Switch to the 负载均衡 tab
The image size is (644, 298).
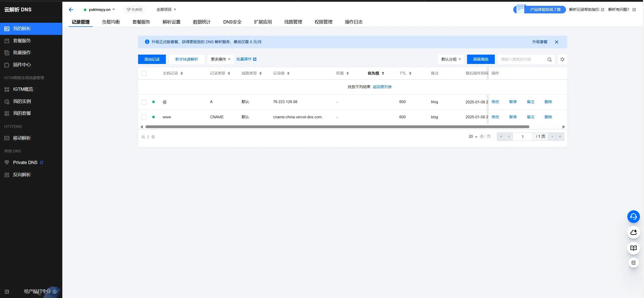point(111,22)
